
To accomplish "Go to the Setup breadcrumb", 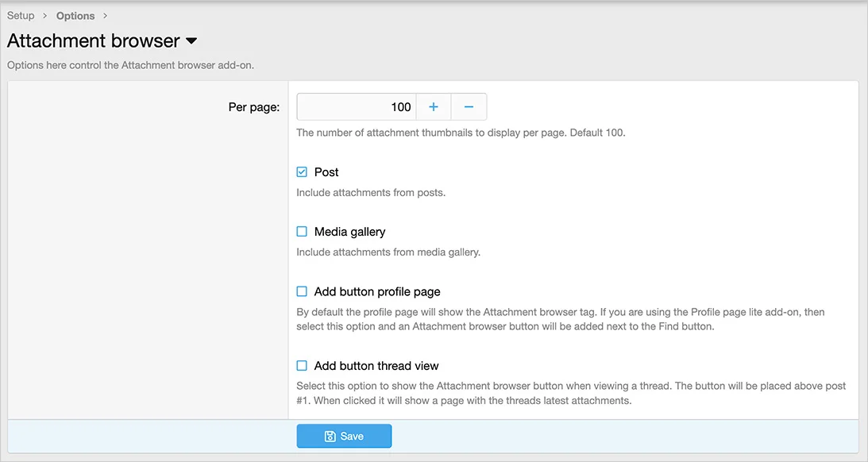I will point(21,16).
